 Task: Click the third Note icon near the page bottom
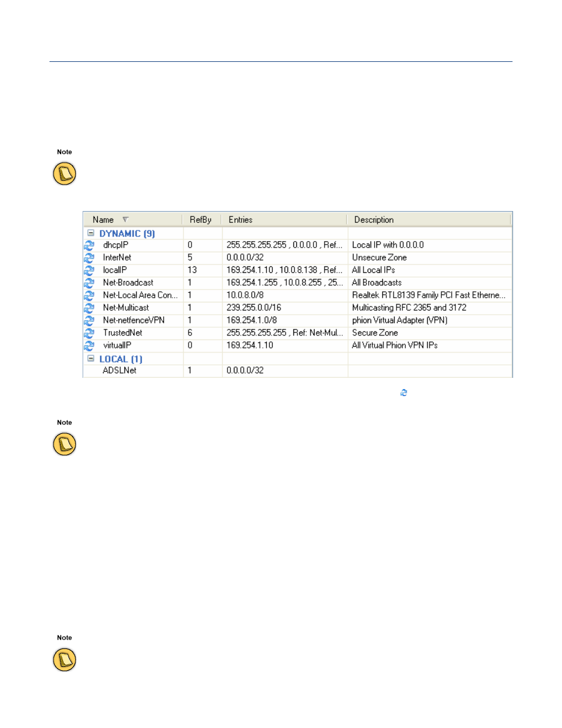pos(65,660)
